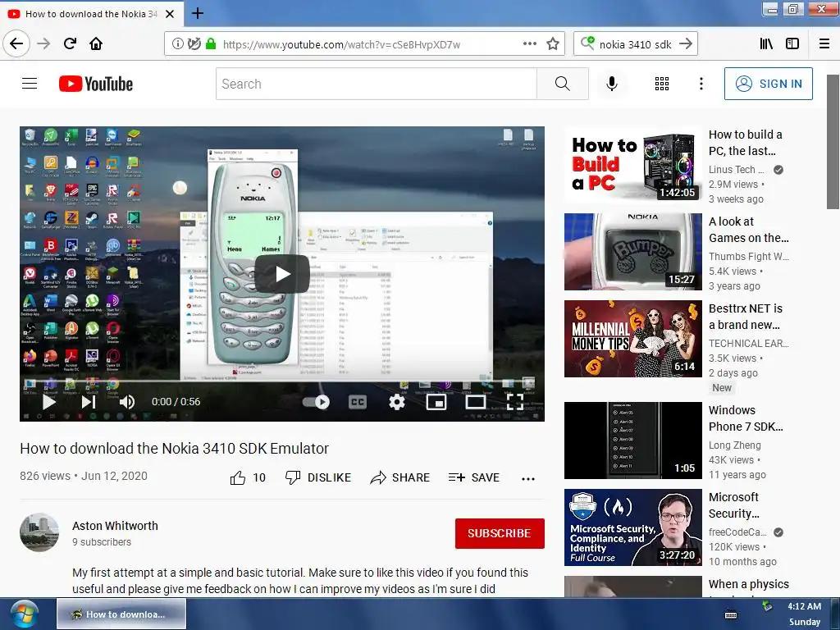Click the DISLIKE button
This screenshot has height=630, width=840.
pos(318,477)
